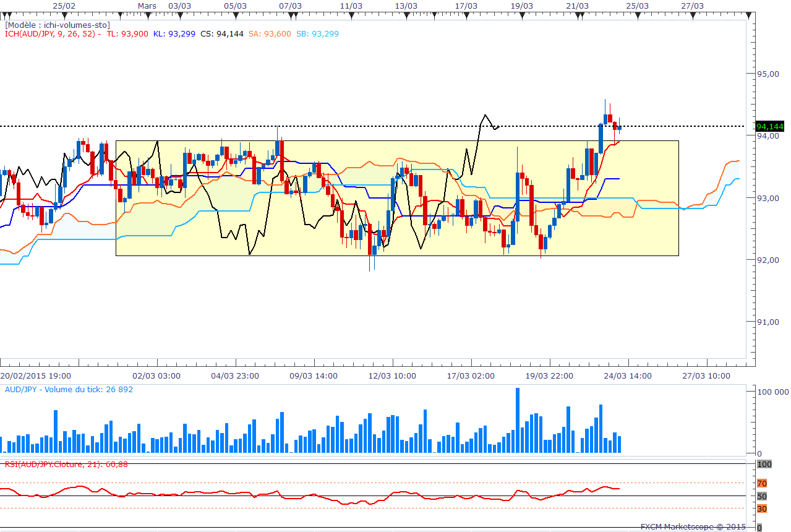Viewport: 791px width, 532px height.
Task: Select the RSI(AUD/JPY.Cloture, 21) indicator label
Action: click(66, 464)
